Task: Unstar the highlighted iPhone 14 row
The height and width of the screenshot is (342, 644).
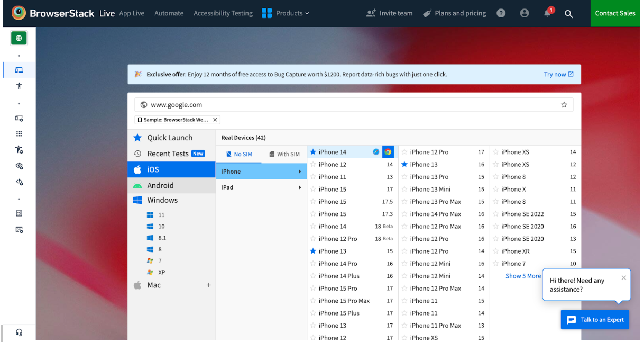Action: point(313,152)
